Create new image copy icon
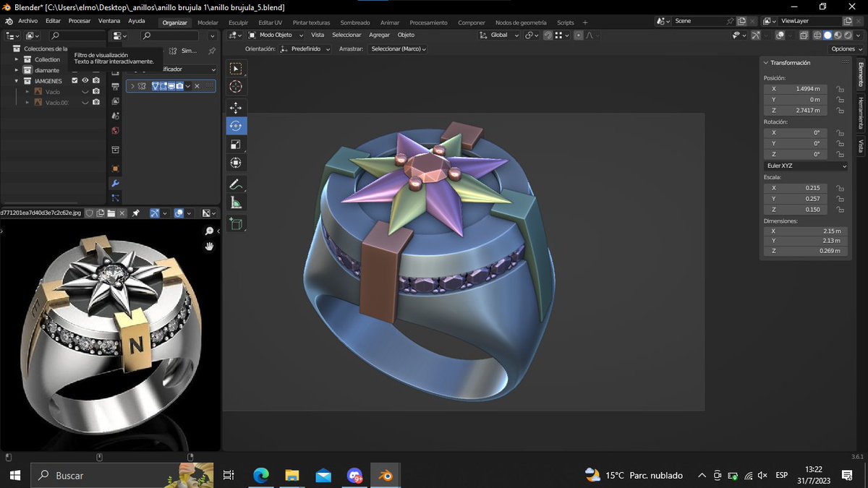Viewport: 868px width, 488px height. pos(101,213)
